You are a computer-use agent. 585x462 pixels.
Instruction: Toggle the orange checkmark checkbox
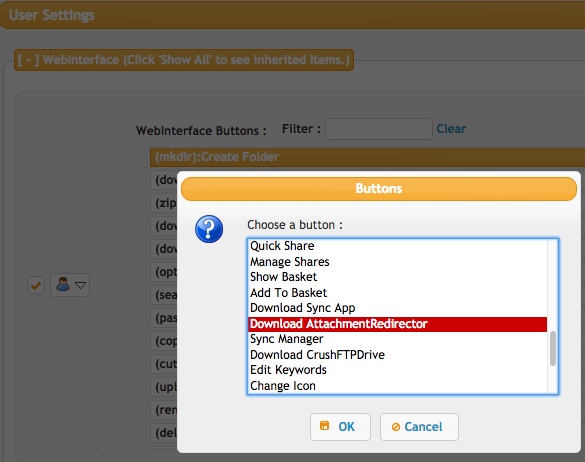36,285
